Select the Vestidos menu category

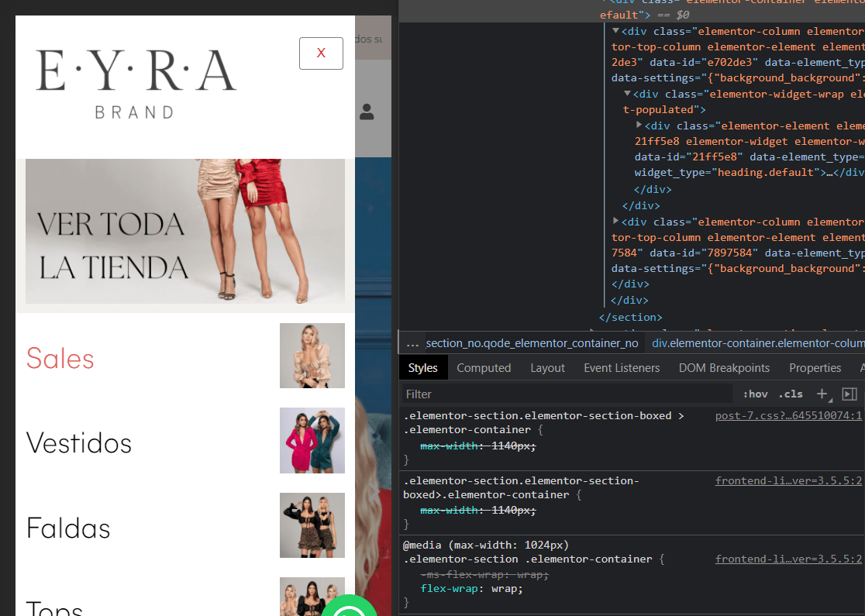click(79, 443)
